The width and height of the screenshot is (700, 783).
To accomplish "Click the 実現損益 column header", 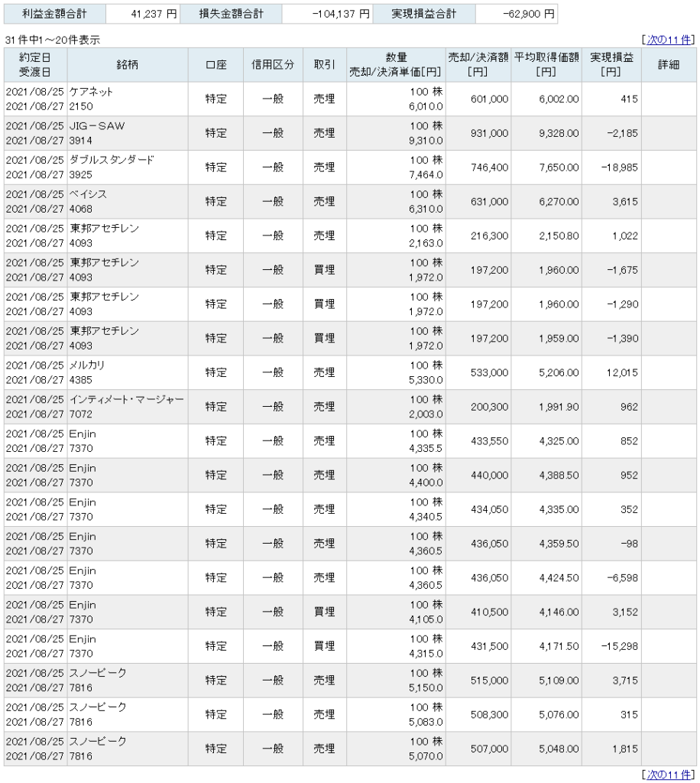I will (x=611, y=65).
